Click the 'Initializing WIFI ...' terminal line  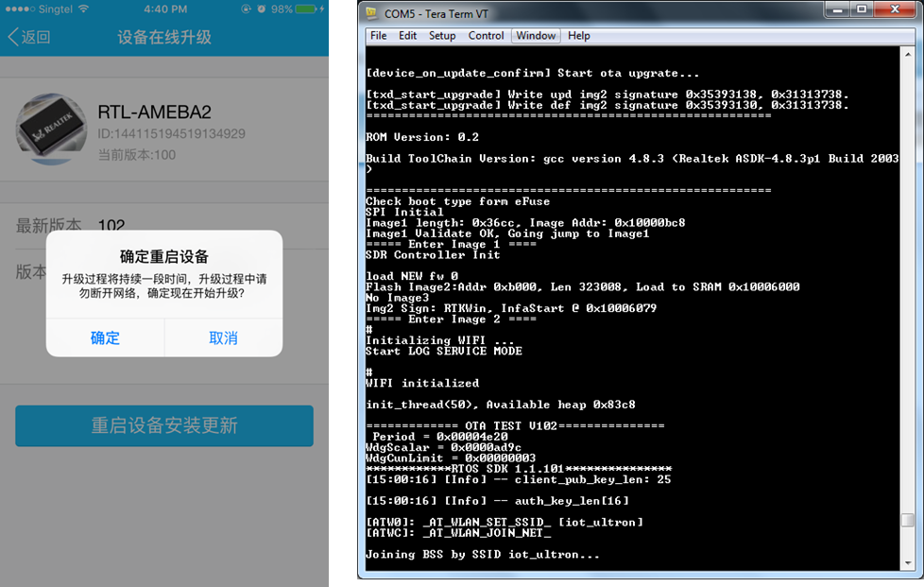tap(439, 340)
